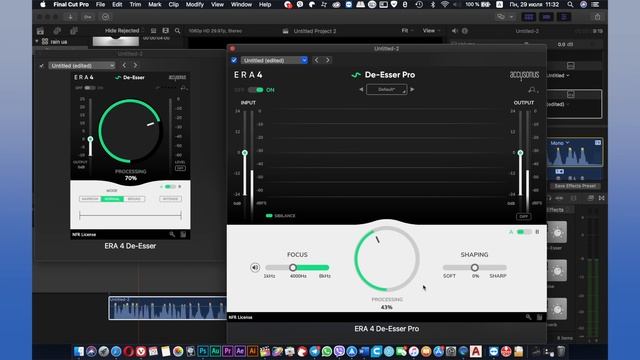
Task: Open the Modify menu
Action: 195,4
